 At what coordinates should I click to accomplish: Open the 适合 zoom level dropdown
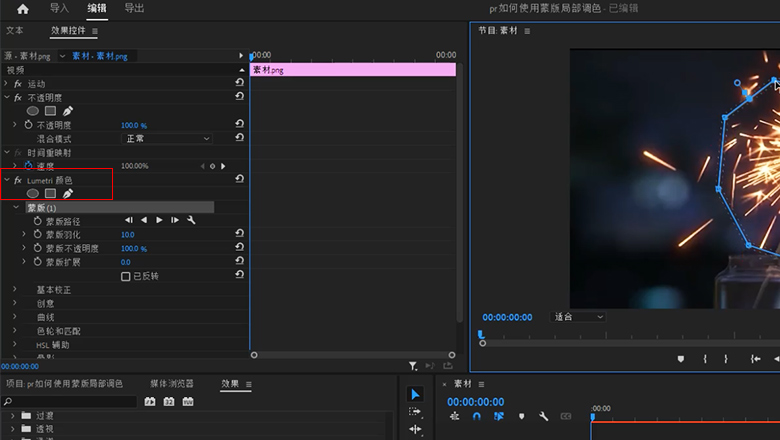point(579,317)
